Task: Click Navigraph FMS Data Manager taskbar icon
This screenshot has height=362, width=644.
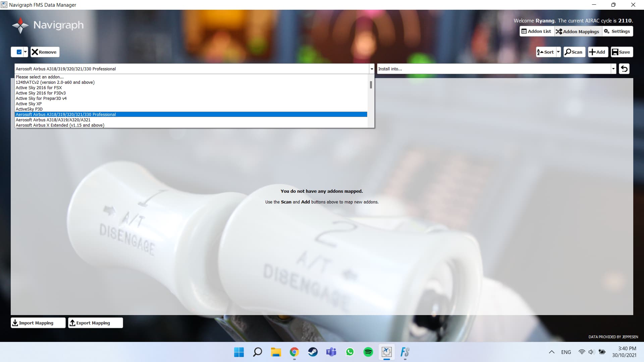Action: 386,352
